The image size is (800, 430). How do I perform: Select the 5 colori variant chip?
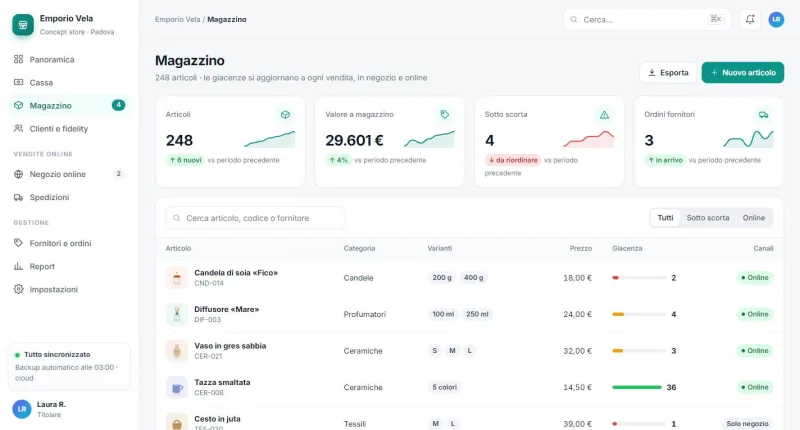444,388
